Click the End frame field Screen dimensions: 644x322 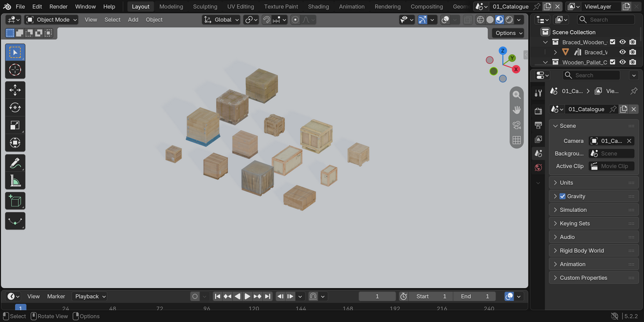pos(474,296)
